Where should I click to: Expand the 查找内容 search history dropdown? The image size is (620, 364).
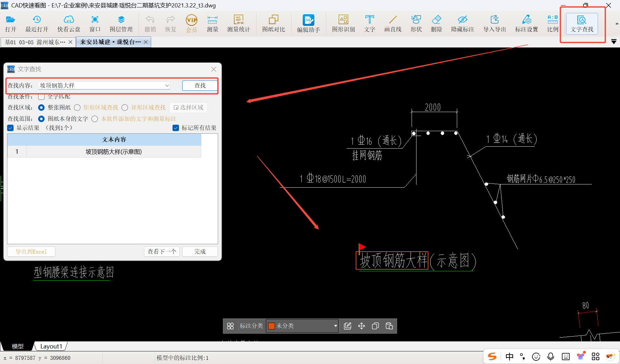click(x=167, y=86)
